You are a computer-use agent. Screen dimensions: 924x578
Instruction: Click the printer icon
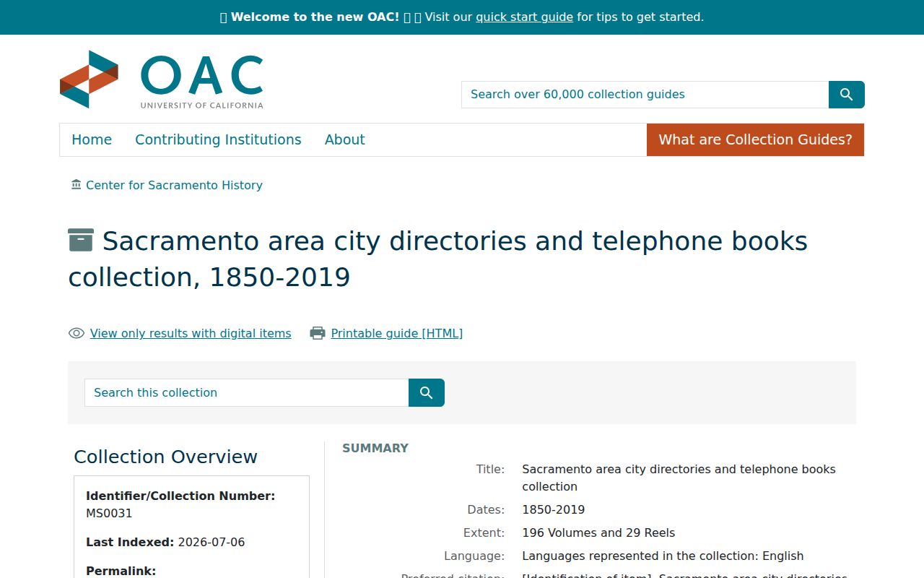coord(318,333)
